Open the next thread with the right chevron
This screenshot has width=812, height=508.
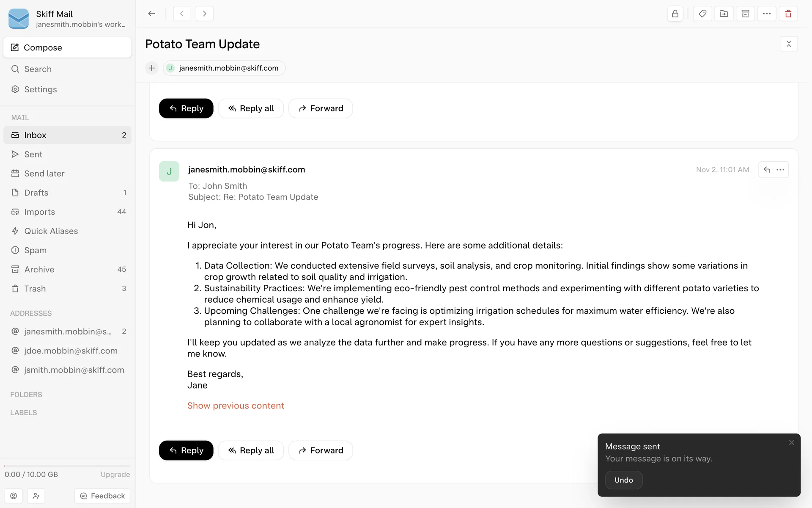(x=205, y=14)
